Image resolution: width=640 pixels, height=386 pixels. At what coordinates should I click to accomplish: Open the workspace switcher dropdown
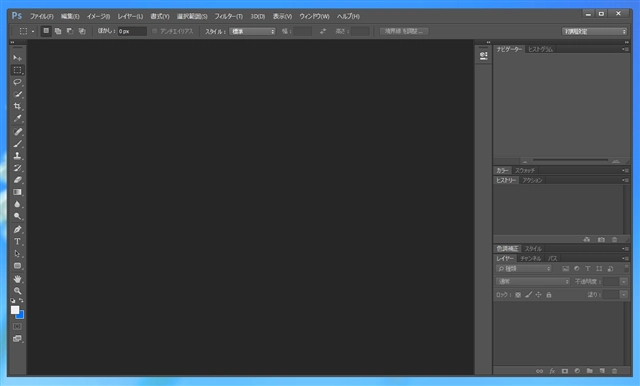(594, 31)
